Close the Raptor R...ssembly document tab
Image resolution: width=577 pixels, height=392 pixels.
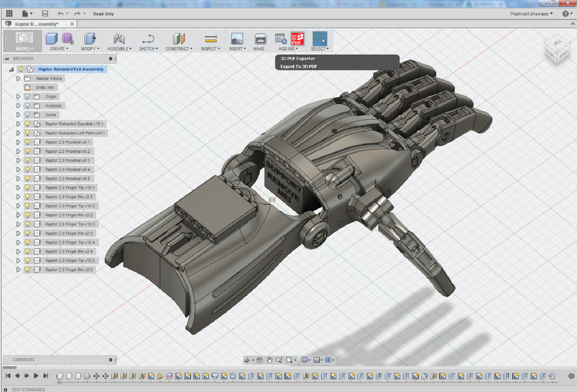click(x=72, y=24)
